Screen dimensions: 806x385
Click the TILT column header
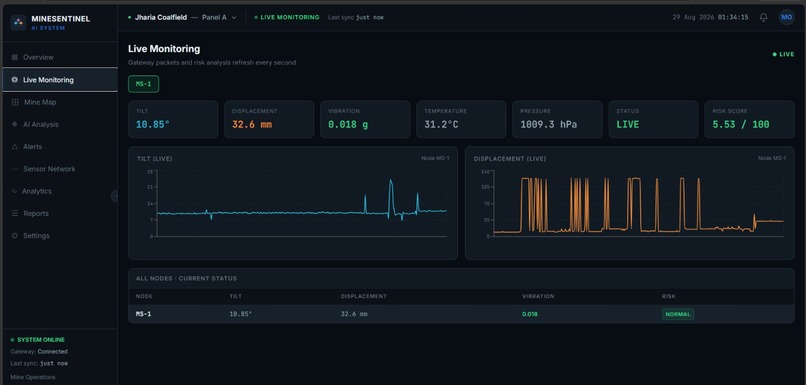(235, 296)
